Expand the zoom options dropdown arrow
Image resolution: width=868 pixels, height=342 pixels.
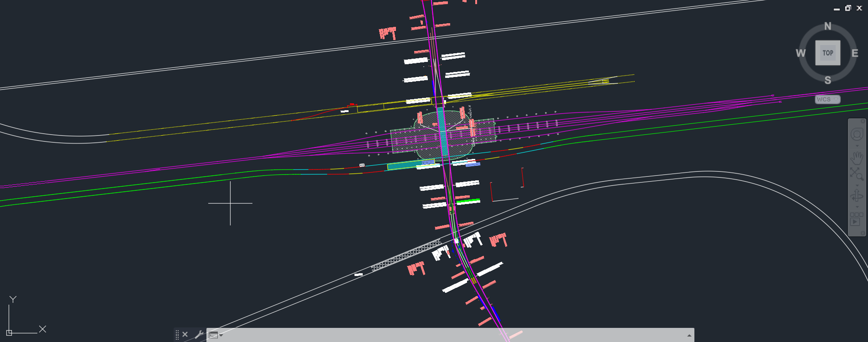(x=857, y=185)
